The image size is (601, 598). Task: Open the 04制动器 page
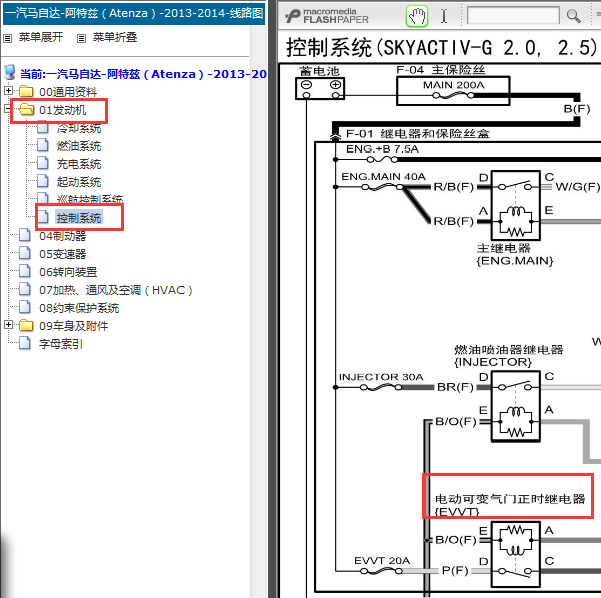tap(62, 236)
